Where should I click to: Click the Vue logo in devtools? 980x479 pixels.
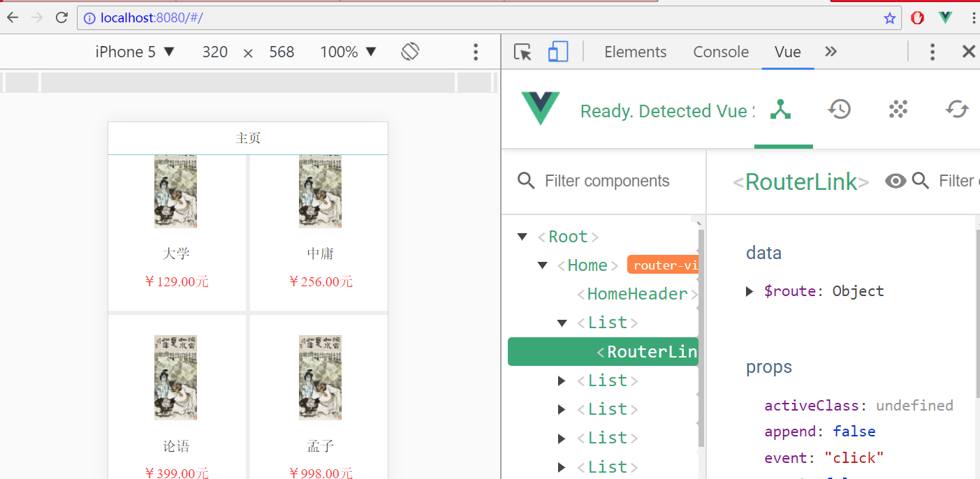pyautogui.click(x=540, y=108)
